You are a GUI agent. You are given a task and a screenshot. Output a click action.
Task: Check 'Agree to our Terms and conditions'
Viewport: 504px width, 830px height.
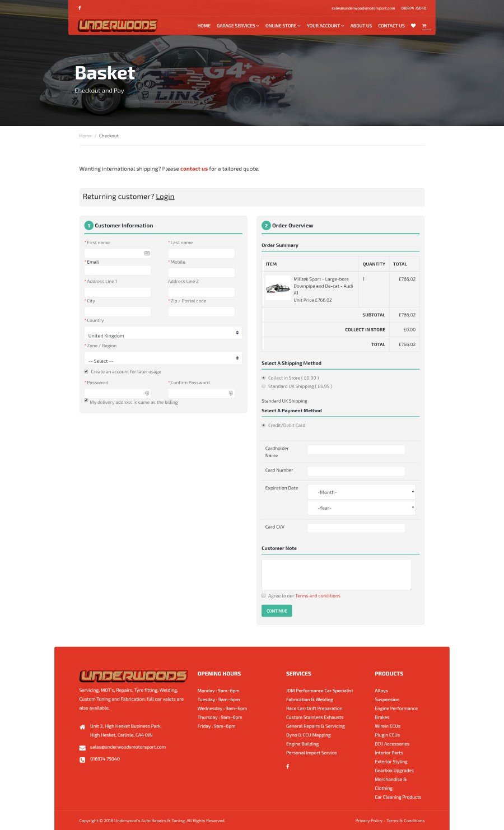(x=264, y=596)
